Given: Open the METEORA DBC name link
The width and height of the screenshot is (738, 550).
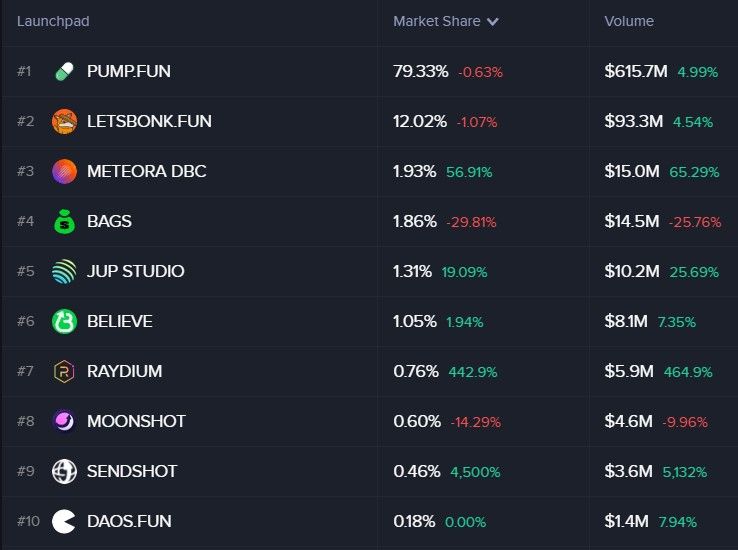Looking at the screenshot, I should click(x=146, y=171).
